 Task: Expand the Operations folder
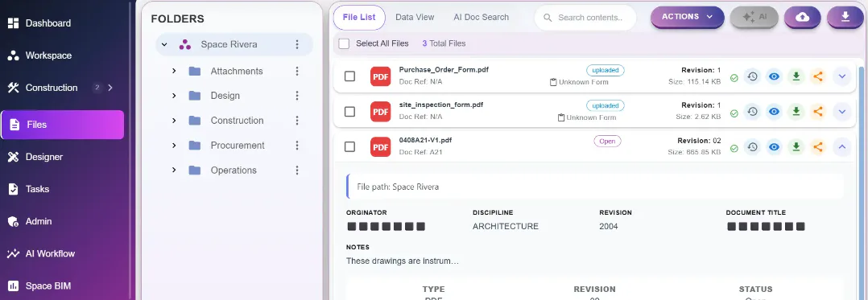pos(174,171)
